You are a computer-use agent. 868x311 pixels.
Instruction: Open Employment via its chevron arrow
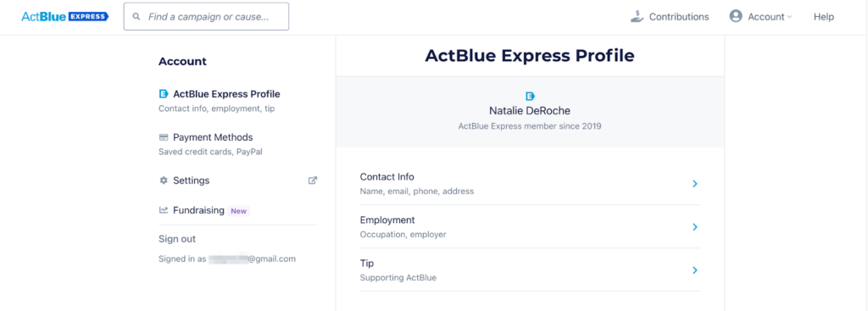point(695,227)
